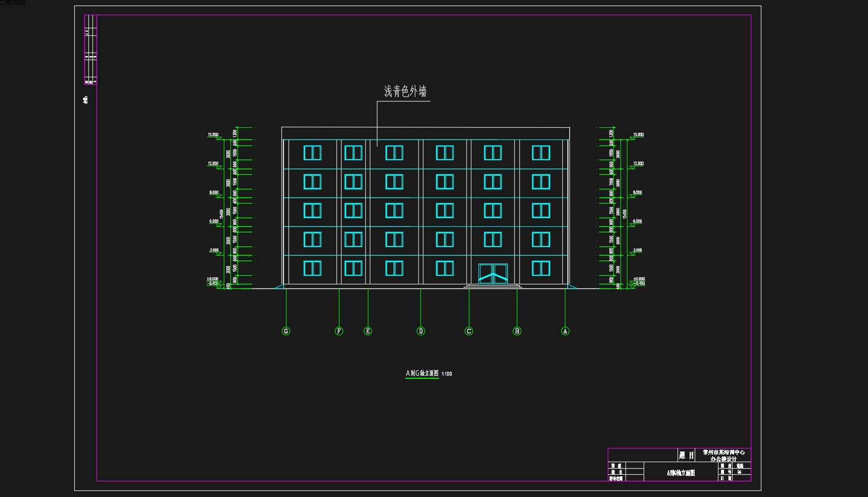Click the left-side 6.000 elevation label
This screenshot has height=497, width=868.
tap(214, 221)
